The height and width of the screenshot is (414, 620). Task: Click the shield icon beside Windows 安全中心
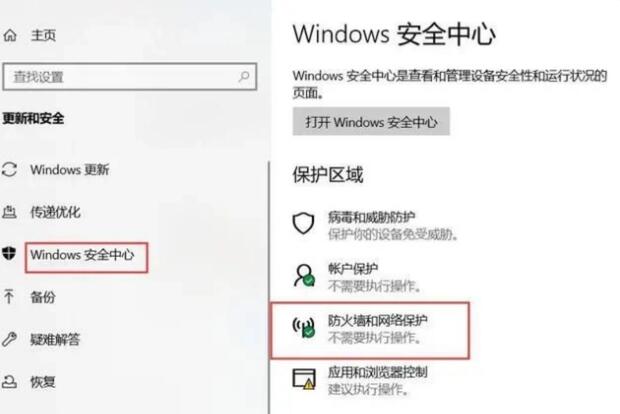(x=9, y=253)
